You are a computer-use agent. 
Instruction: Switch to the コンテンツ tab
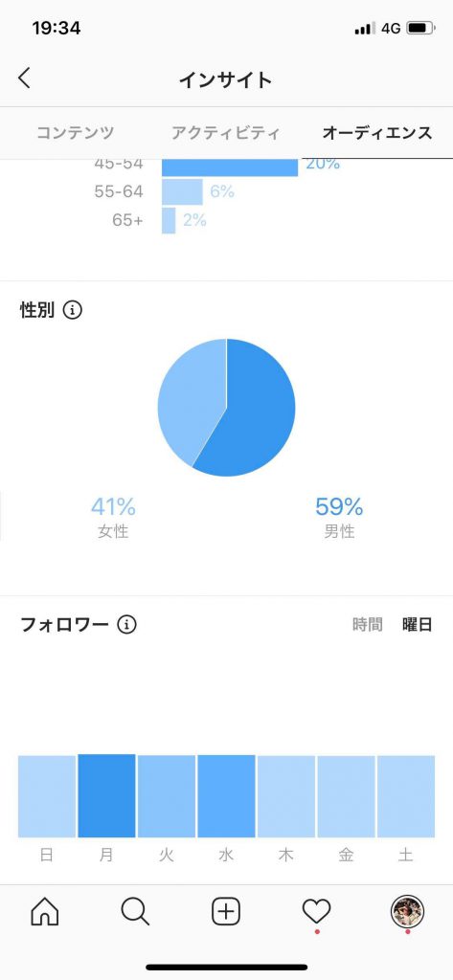(x=75, y=132)
